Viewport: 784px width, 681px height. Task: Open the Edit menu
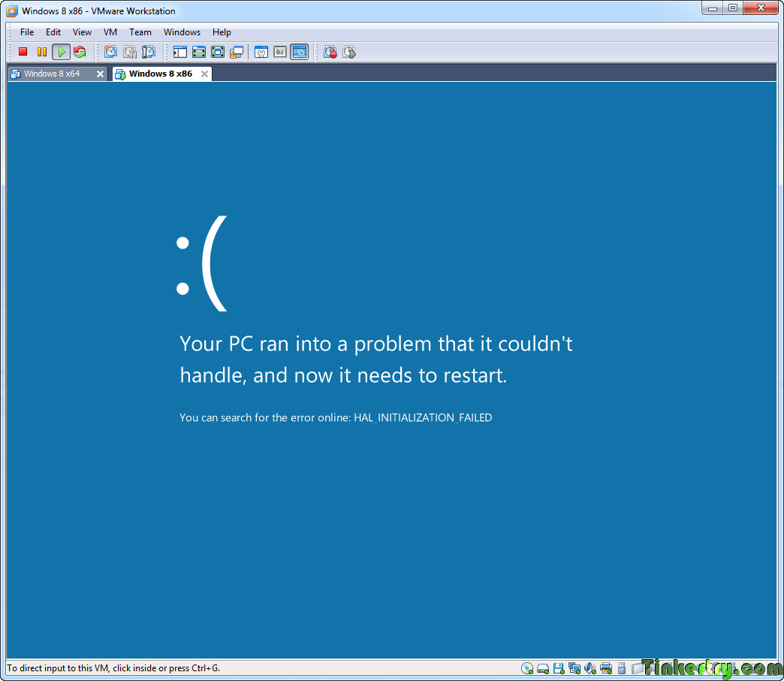coord(53,32)
